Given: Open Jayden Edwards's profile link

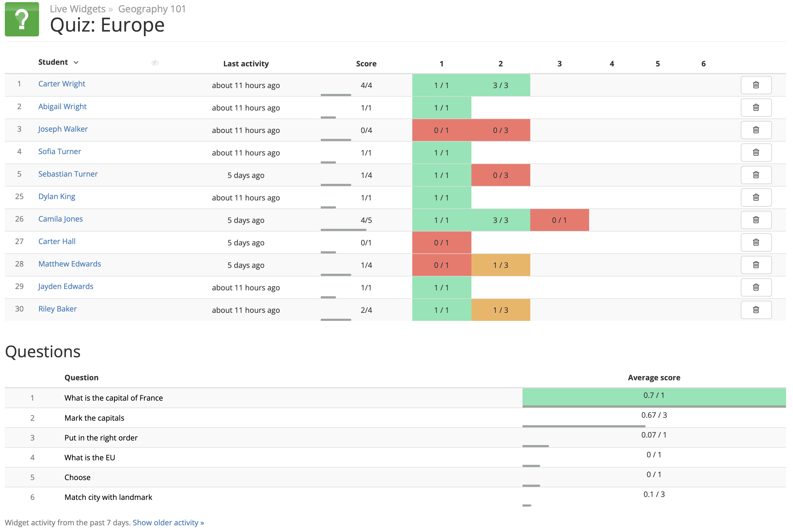Looking at the screenshot, I should 66,286.
